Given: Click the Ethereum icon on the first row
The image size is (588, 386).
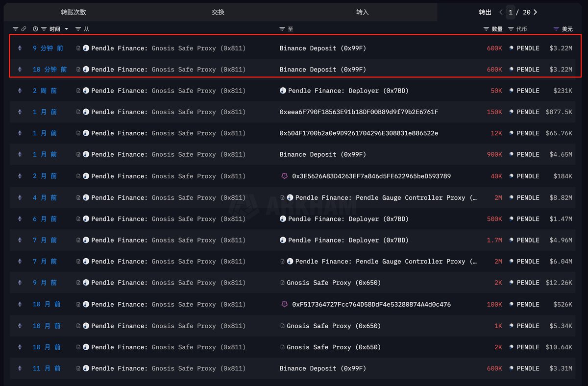Looking at the screenshot, I should pyautogui.click(x=20, y=48).
